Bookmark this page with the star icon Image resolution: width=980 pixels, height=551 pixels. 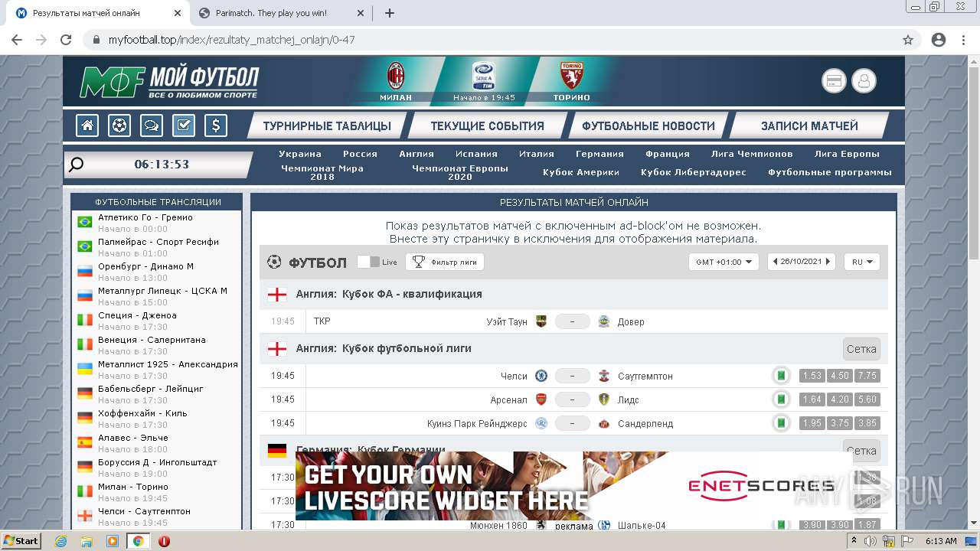tap(908, 40)
